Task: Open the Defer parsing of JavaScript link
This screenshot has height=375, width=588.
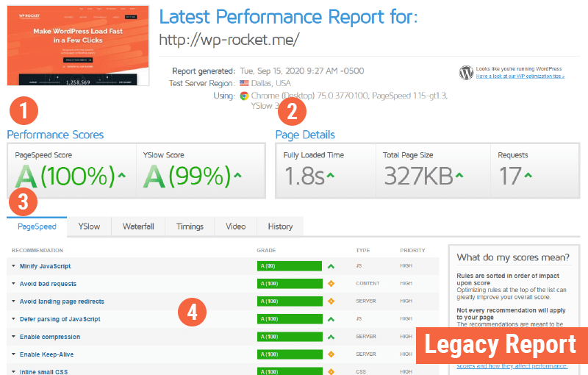Action: coord(60,319)
